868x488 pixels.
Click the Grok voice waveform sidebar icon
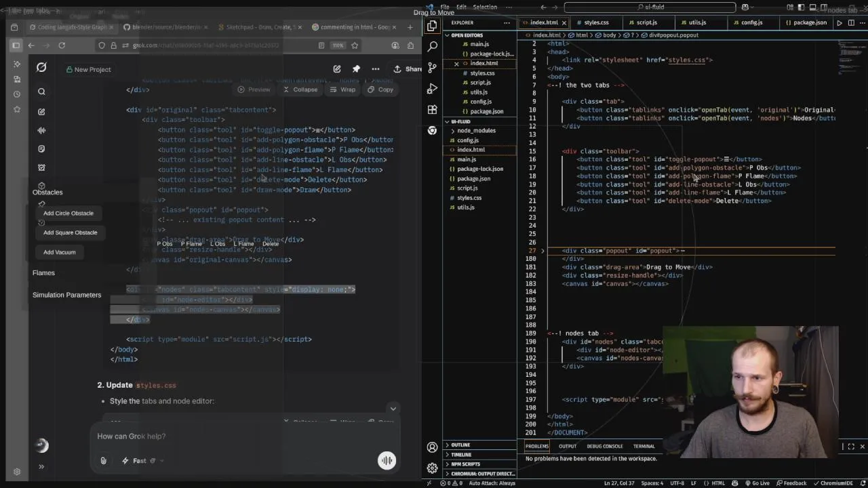tap(41, 130)
